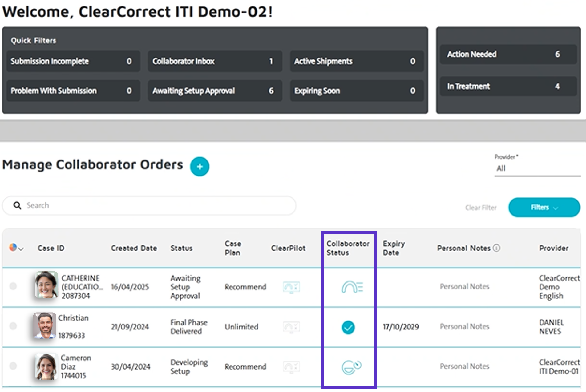Image resolution: width=586 pixels, height=392 pixels.
Task: Click provider DANIEL NEVES
Action: (551, 327)
